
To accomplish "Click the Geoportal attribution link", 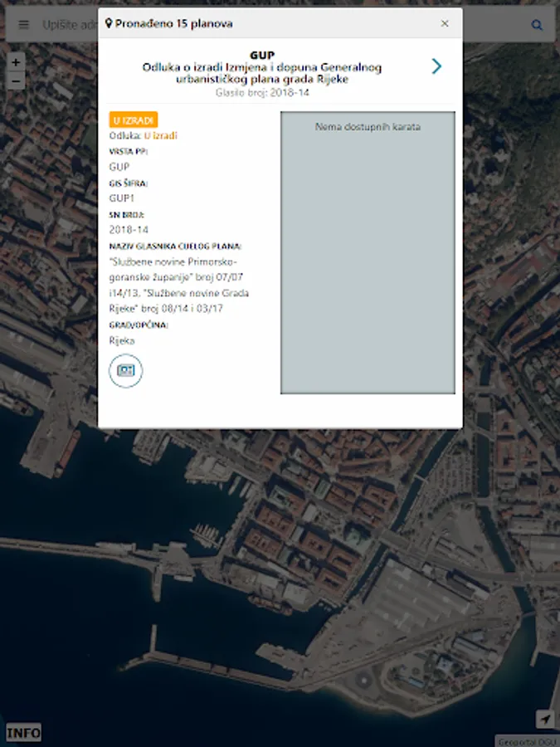I will [527, 741].
